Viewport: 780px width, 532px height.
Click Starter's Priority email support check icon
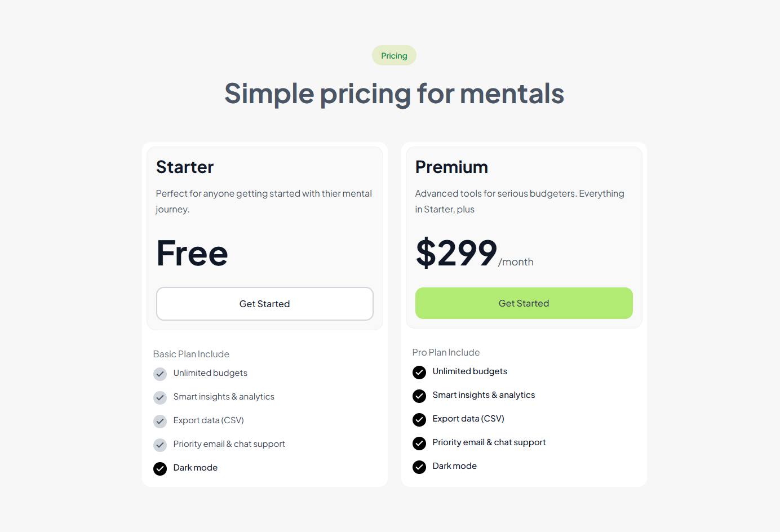coord(160,445)
